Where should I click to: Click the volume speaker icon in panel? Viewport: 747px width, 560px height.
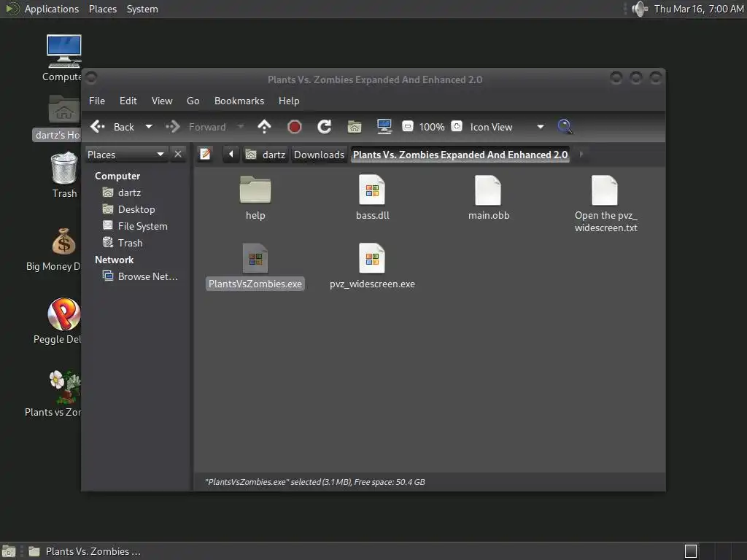coord(639,9)
